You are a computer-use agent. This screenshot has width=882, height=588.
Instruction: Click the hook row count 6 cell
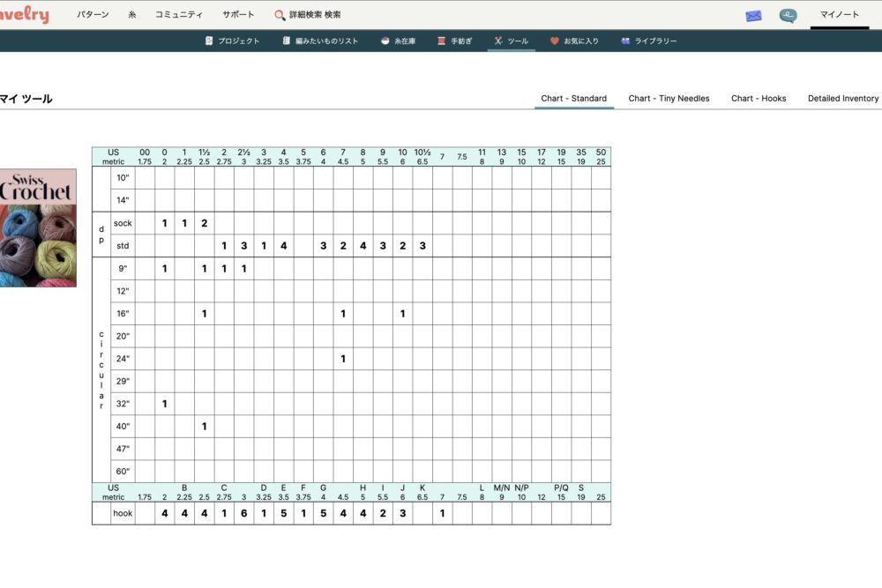(243, 513)
